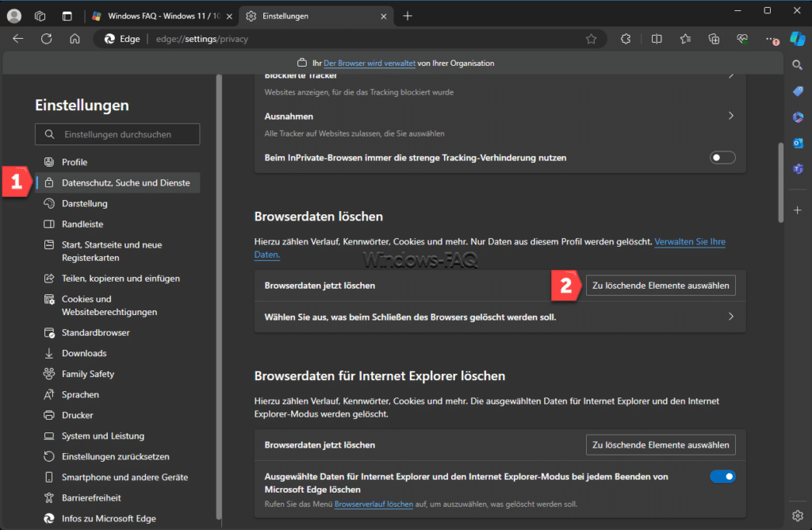This screenshot has width=812, height=530.
Task: Add an app to the sidebar
Action: click(x=798, y=209)
